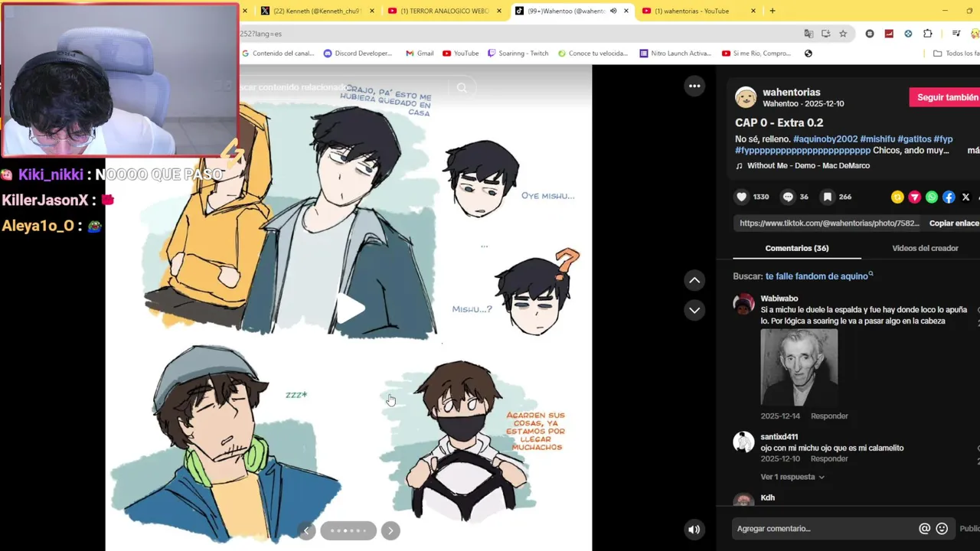
Task: Open a new browser tab
Action: click(773, 11)
